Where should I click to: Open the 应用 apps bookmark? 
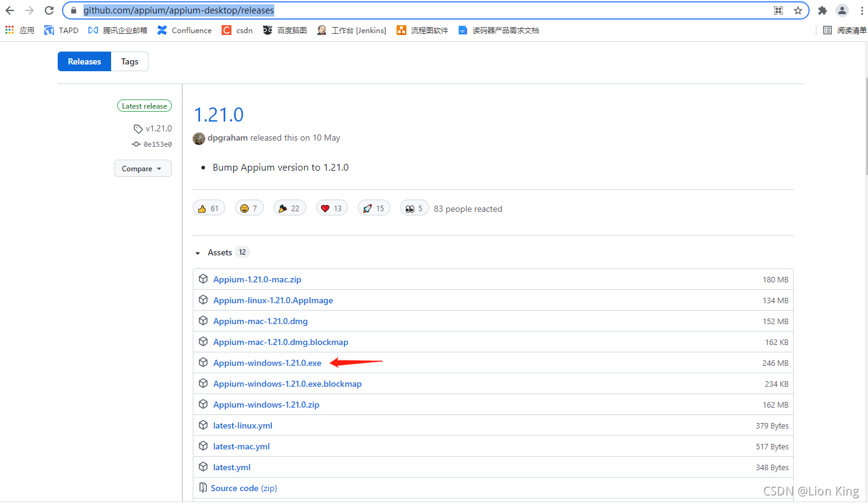pyautogui.click(x=20, y=30)
